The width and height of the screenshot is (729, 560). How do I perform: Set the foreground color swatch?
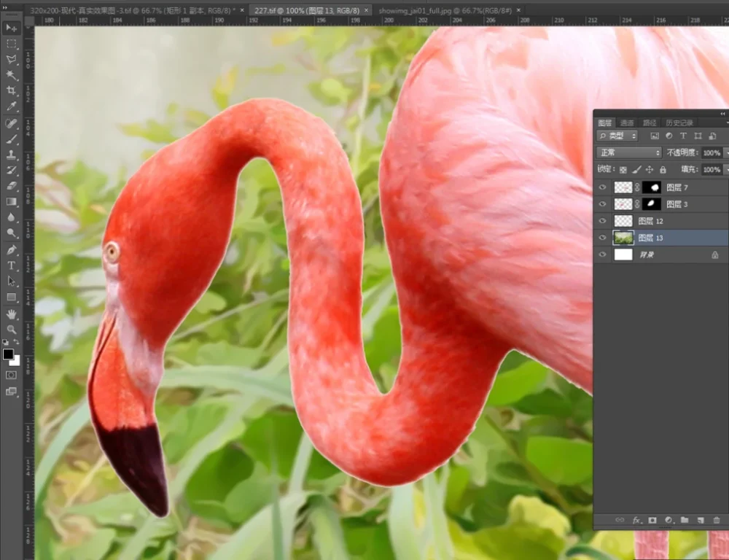coord(8,354)
